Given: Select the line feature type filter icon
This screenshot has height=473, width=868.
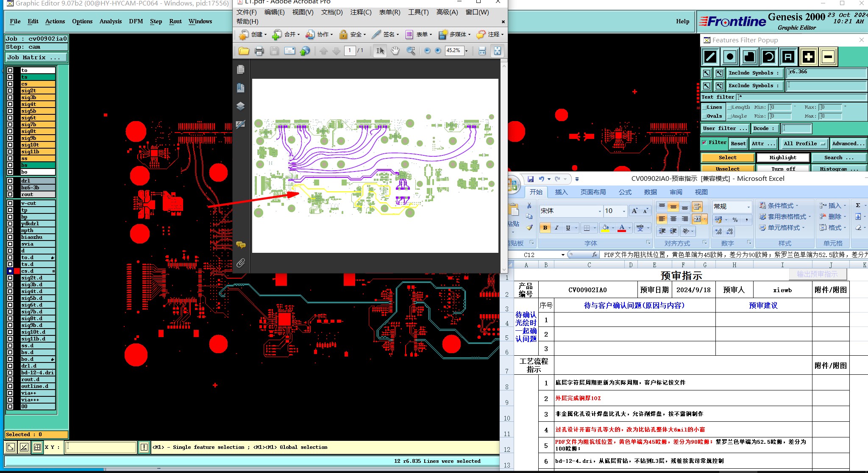Looking at the screenshot, I should click(x=710, y=57).
